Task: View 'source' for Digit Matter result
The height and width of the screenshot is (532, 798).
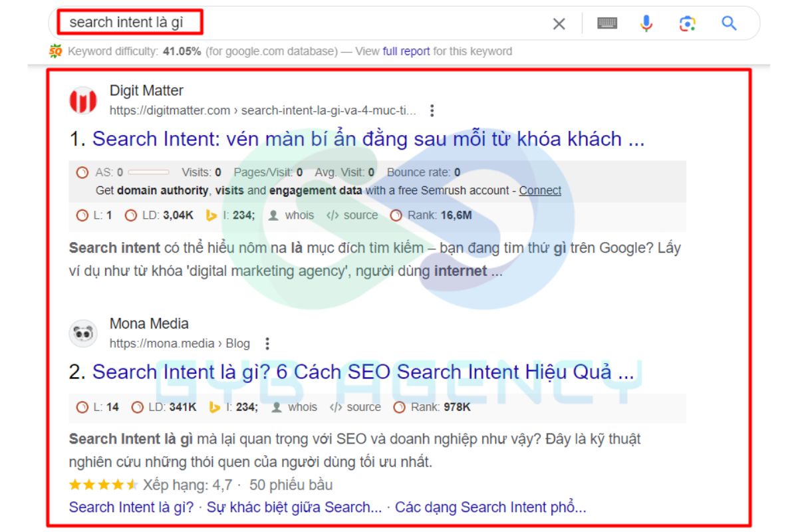Action: [352, 215]
